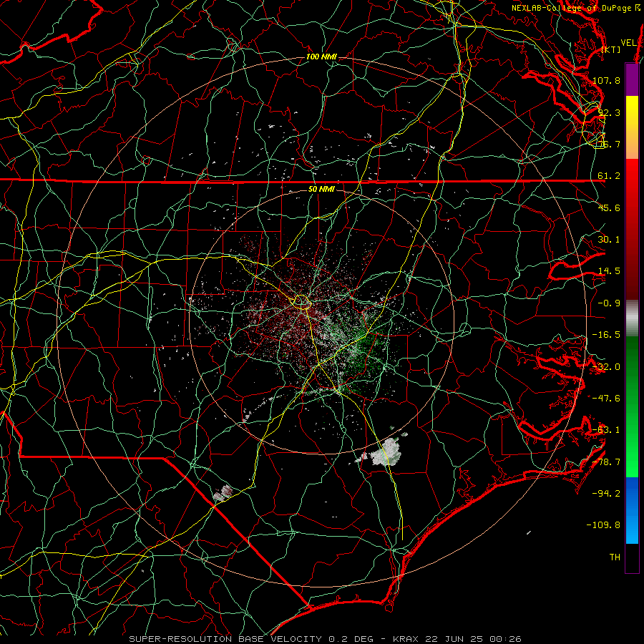The height and width of the screenshot is (644, 644).
Task: Select the -0.9 value on velocity scale
Action: (x=609, y=303)
